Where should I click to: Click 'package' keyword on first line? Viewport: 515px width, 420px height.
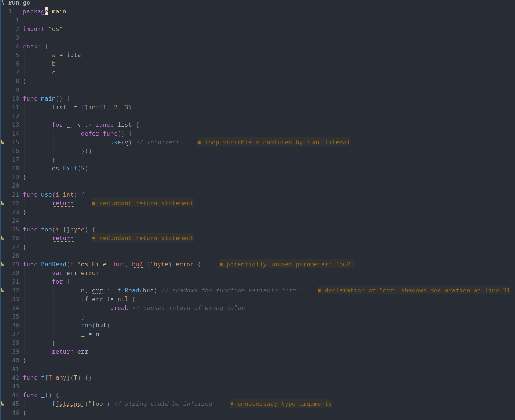click(x=36, y=11)
